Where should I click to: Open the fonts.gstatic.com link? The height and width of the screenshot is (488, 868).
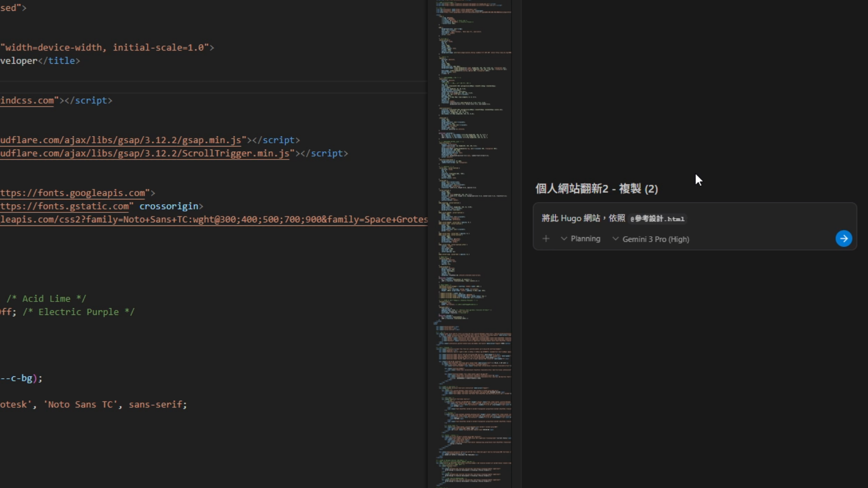[65, 206]
